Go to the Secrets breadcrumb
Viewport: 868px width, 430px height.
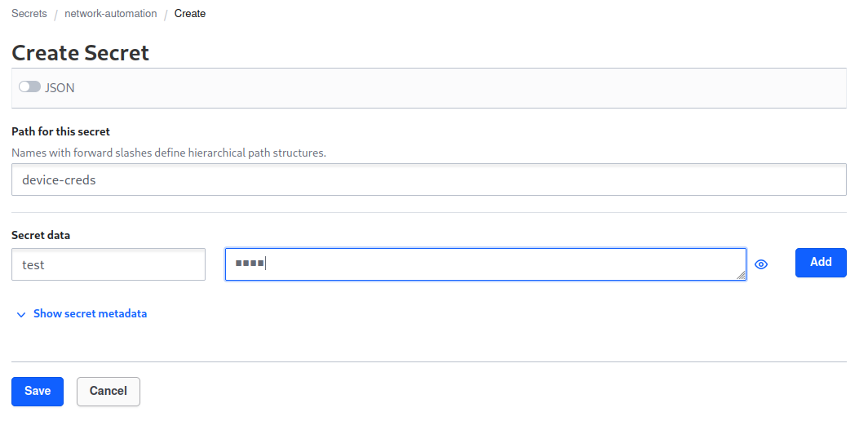point(29,14)
